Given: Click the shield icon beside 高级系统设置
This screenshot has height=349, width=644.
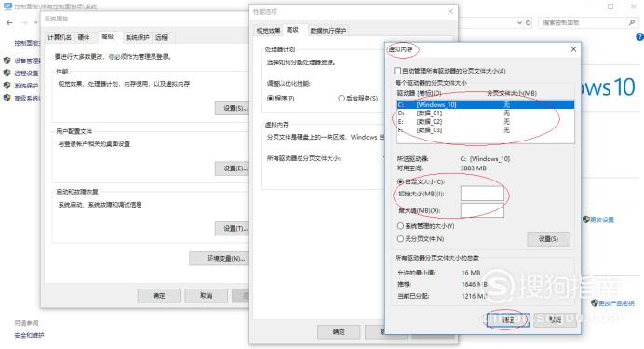Looking at the screenshot, I should click(x=7, y=98).
